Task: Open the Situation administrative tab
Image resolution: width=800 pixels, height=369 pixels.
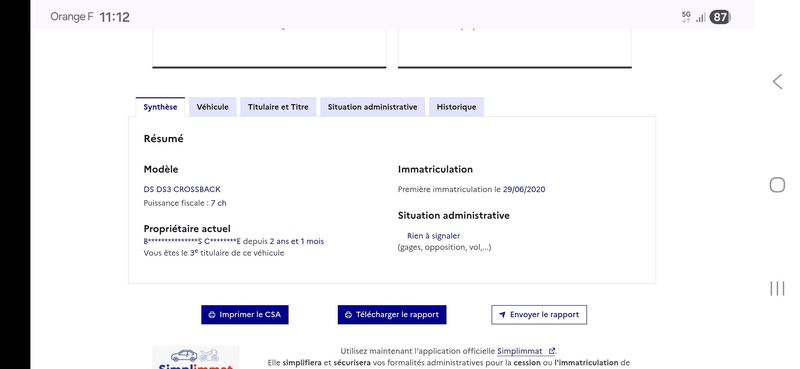Action: [372, 107]
